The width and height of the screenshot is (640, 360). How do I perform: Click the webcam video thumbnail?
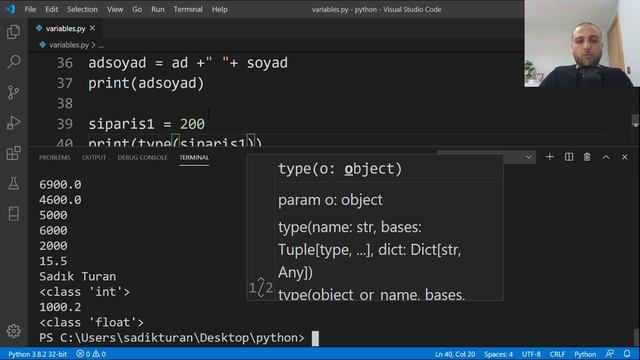click(582, 43)
